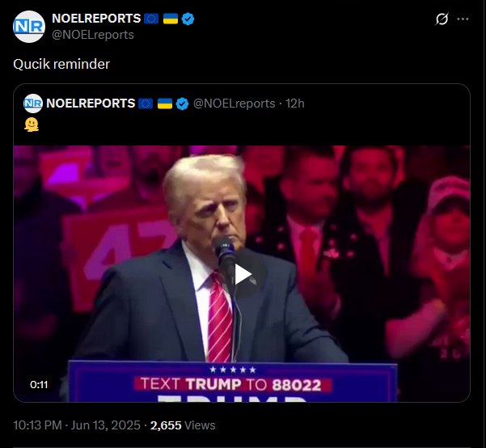Viewport: 486px width, 448px height.
Task: Click the blue verified badge in the header
Action: tap(188, 19)
